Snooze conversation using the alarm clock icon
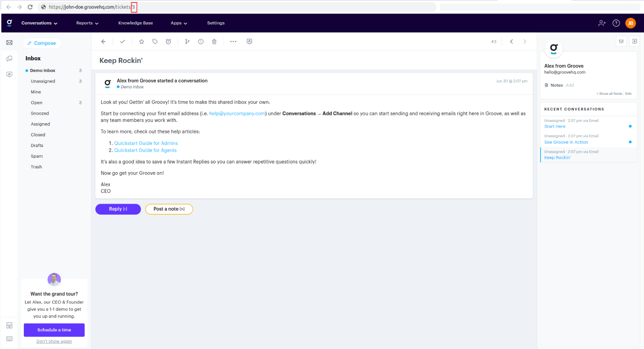 pos(168,41)
